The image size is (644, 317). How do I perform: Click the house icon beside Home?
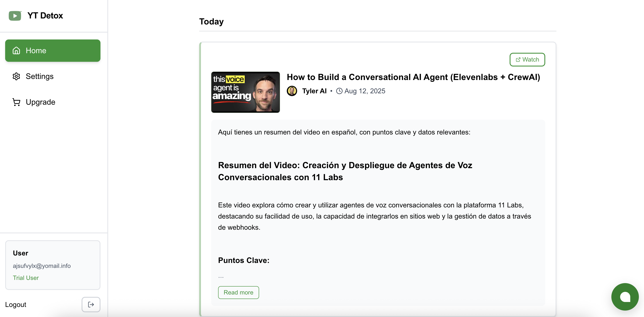(x=16, y=50)
